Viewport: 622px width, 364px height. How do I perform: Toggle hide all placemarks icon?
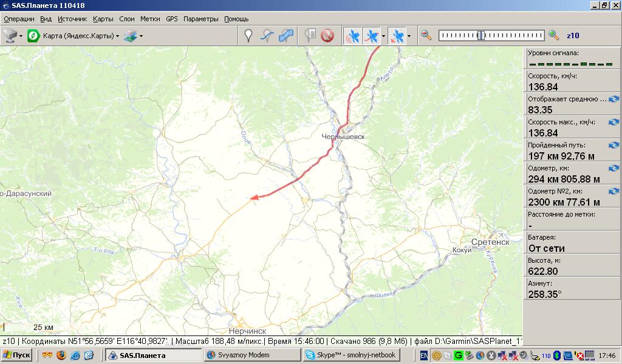(x=327, y=36)
